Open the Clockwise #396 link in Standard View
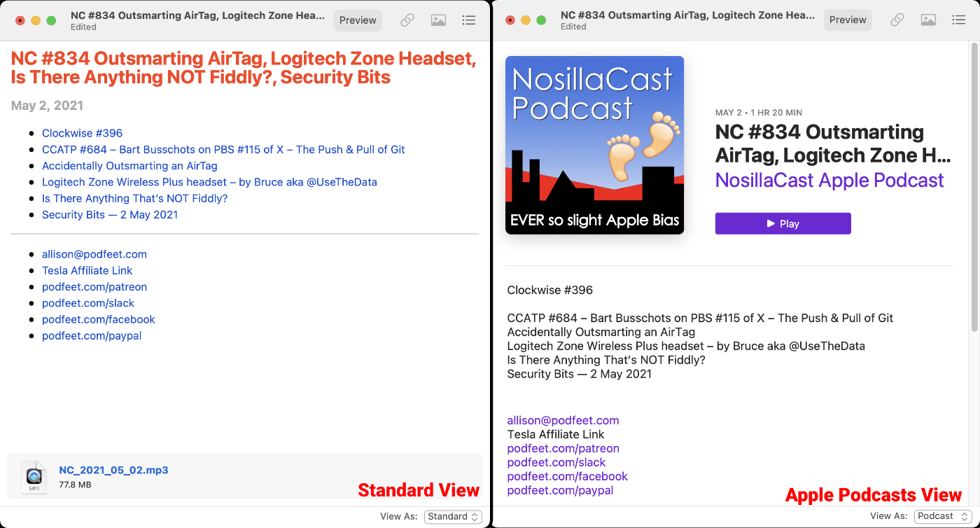Viewport: 980px width, 528px height. pos(82,133)
